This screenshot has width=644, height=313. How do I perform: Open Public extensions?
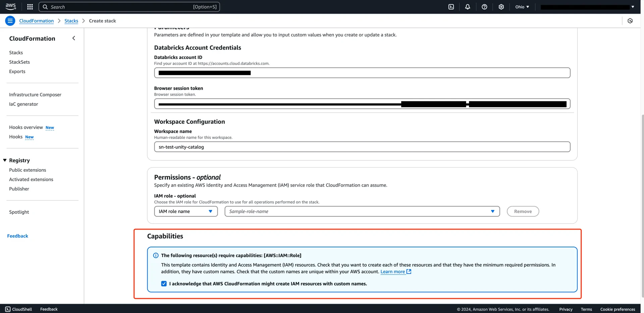(28, 170)
